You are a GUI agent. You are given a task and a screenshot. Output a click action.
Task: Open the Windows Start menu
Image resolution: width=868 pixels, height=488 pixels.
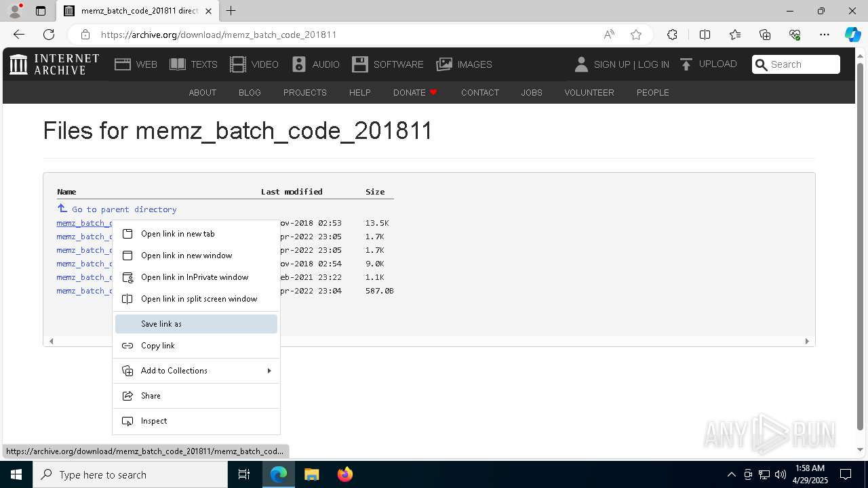point(16,474)
